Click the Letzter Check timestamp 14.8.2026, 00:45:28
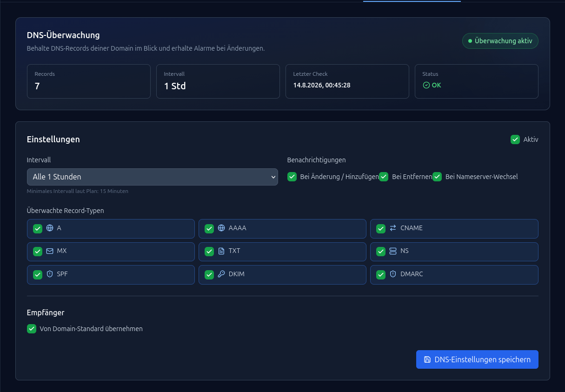This screenshot has width=565, height=392. [322, 85]
